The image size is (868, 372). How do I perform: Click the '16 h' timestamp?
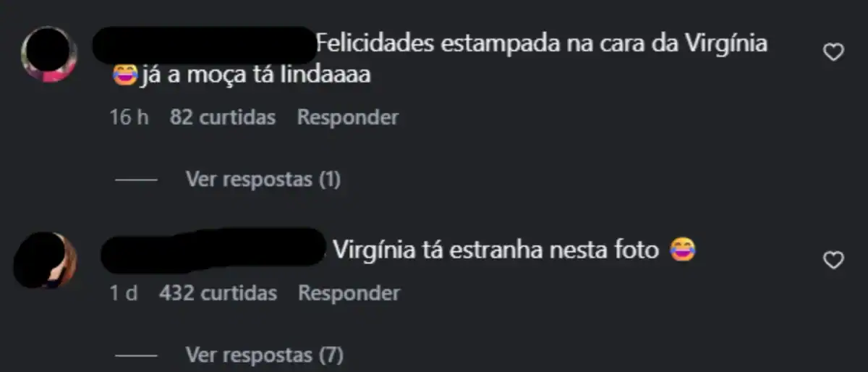(129, 117)
